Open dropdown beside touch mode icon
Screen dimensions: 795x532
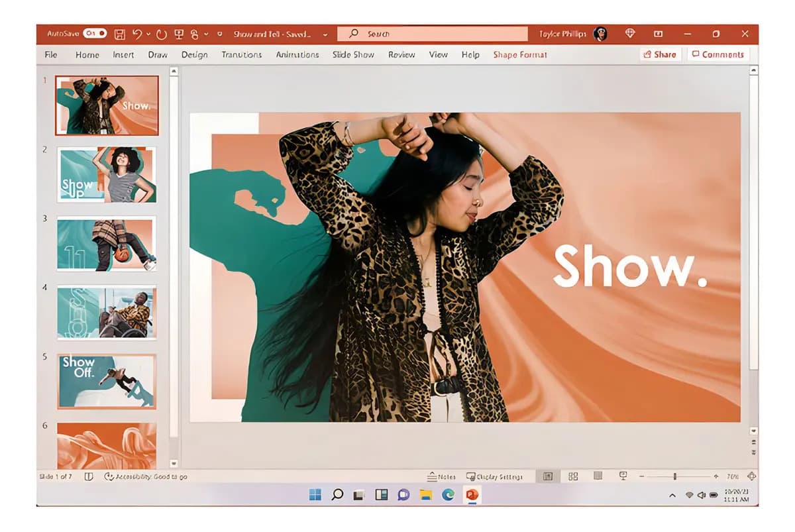[x=206, y=34]
